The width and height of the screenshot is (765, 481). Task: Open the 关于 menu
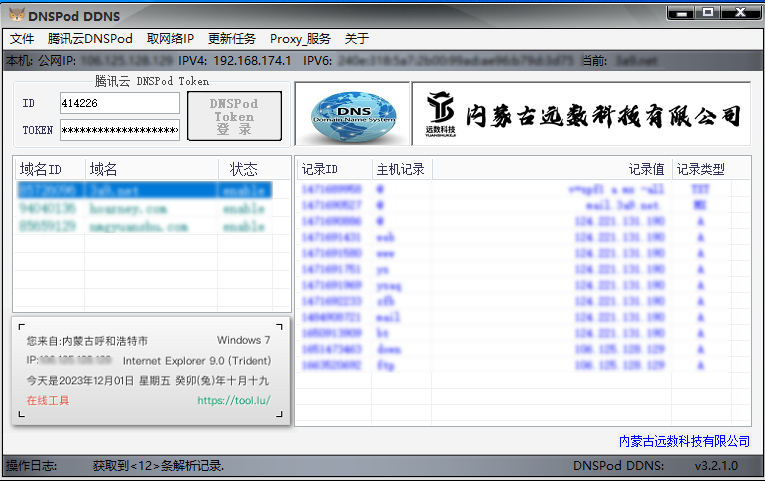(357, 39)
